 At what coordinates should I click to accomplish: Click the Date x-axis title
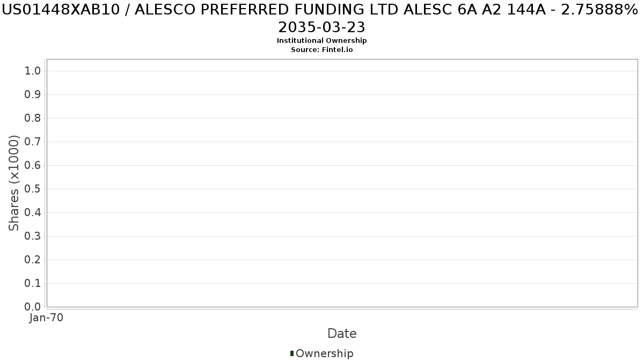coord(342,334)
